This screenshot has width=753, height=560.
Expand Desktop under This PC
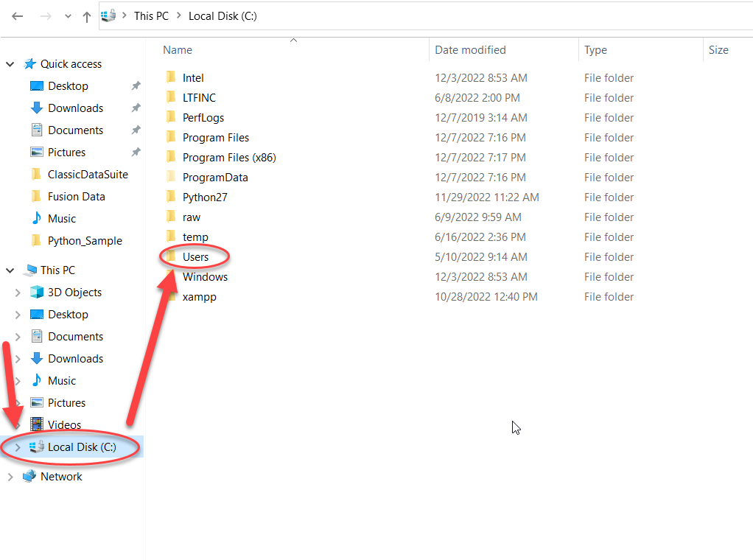coord(18,315)
